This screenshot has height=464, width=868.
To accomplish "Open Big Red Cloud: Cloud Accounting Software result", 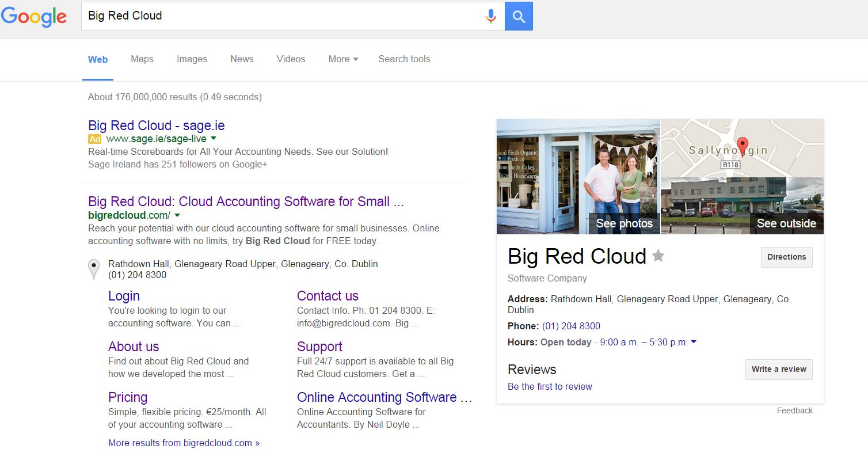I will 246,201.
